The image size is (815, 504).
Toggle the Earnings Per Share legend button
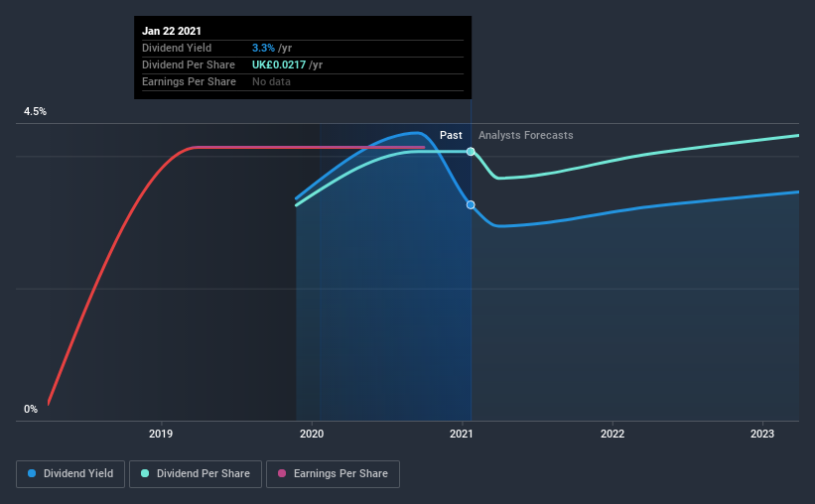333,474
